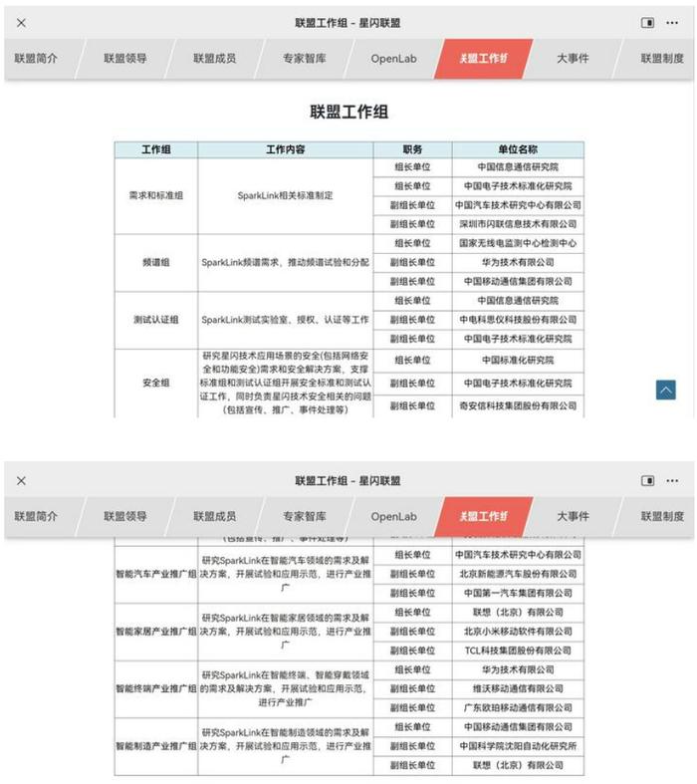The width and height of the screenshot is (697, 784).
Task: Click the 单位名称 column header
Action: 518,149
